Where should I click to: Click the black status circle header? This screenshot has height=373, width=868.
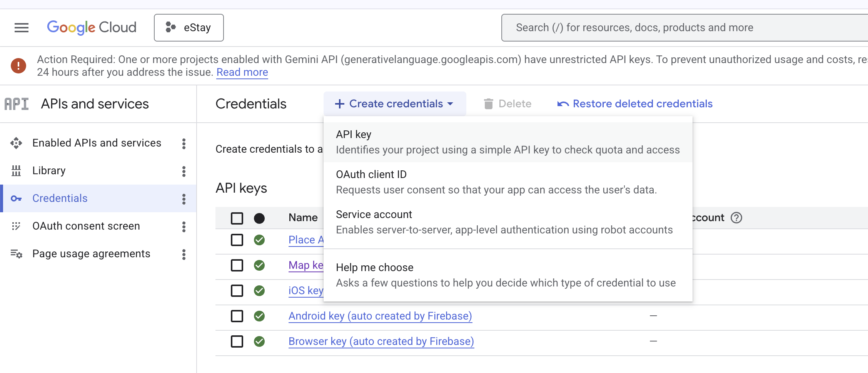point(259,218)
